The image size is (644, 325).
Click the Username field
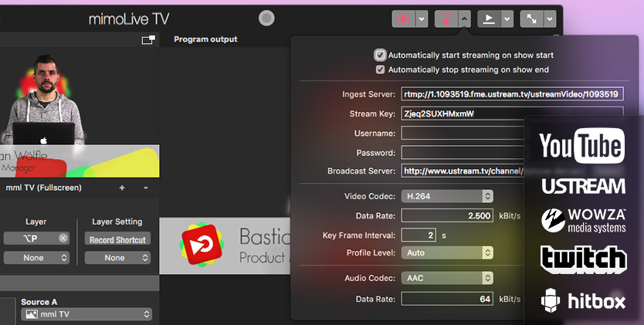[463, 134]
